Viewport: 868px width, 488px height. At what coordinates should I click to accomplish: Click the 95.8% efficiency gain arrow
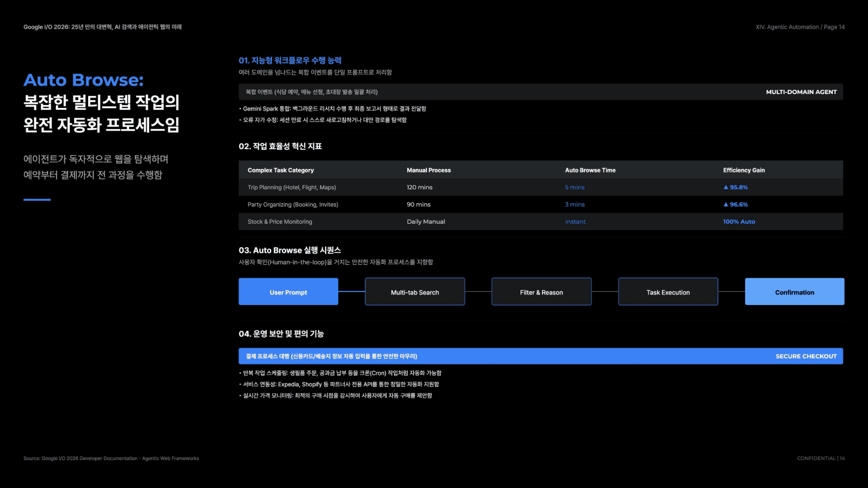point(726,187)
